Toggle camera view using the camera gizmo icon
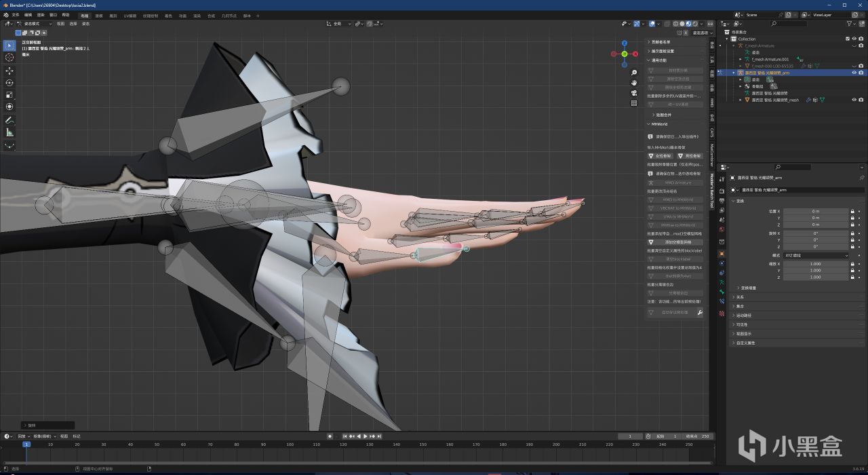The width and height of the screenshot is (868, 475). tap(633, 93)
